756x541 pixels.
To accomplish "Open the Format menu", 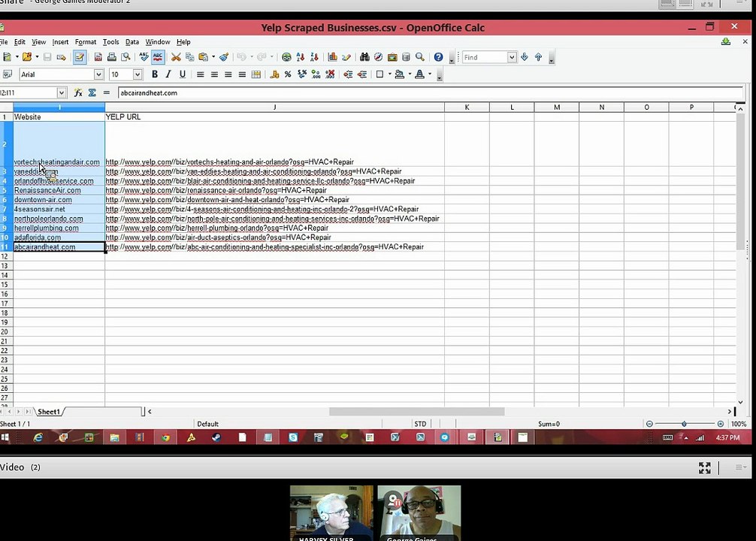I will click(x=86, y=42).
